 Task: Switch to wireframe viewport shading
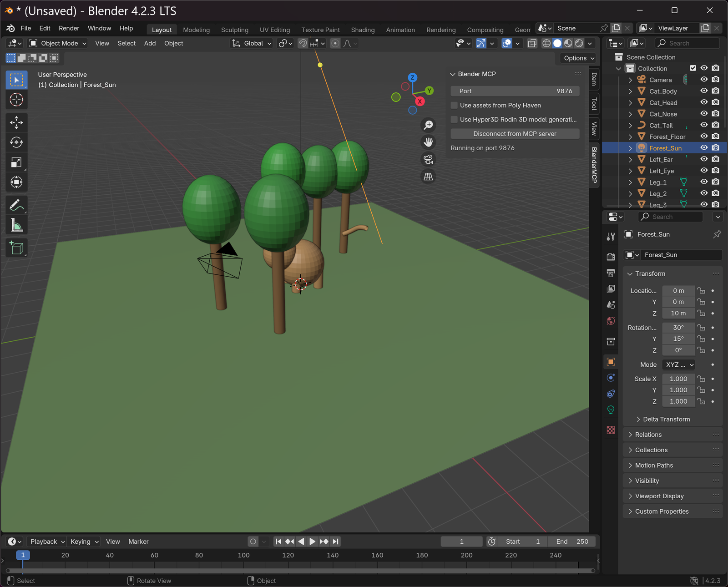click(546, 43)
